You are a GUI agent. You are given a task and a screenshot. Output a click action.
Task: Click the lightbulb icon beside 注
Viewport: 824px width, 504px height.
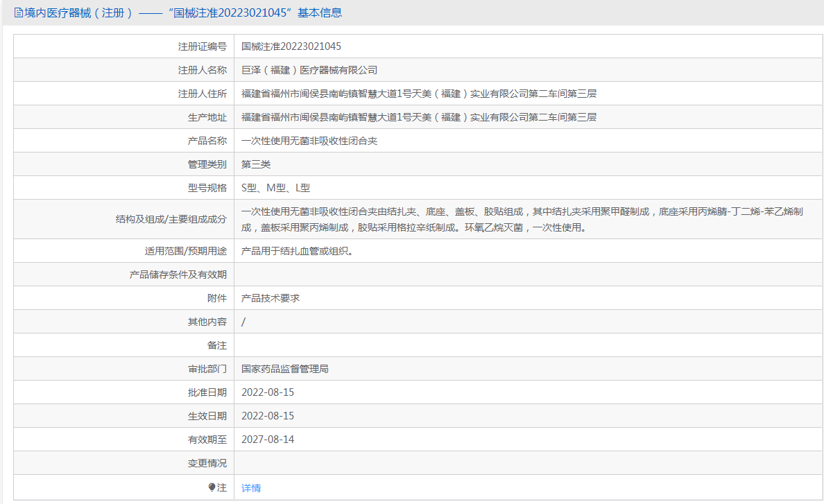[x=212, y=487]
